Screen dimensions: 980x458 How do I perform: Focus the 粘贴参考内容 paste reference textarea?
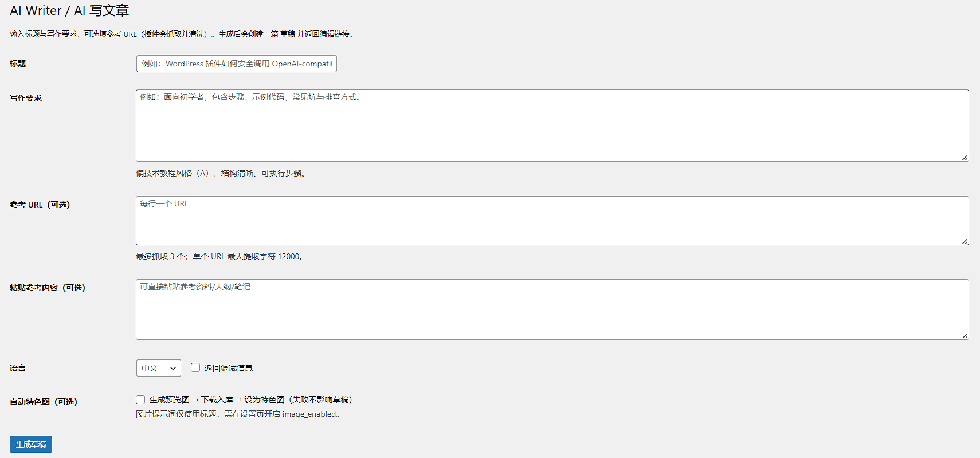[x=552, y=310]
